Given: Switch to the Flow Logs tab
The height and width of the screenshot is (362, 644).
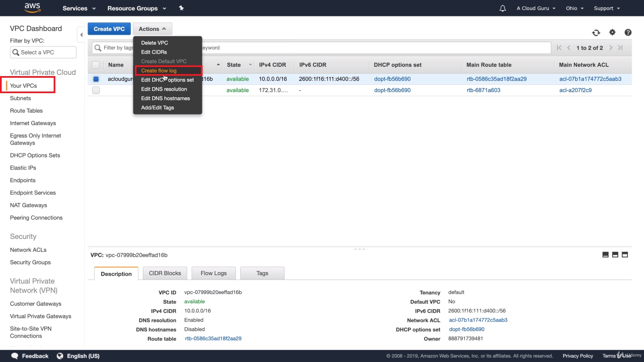Looking at the screenshot, I should (213, 273).
